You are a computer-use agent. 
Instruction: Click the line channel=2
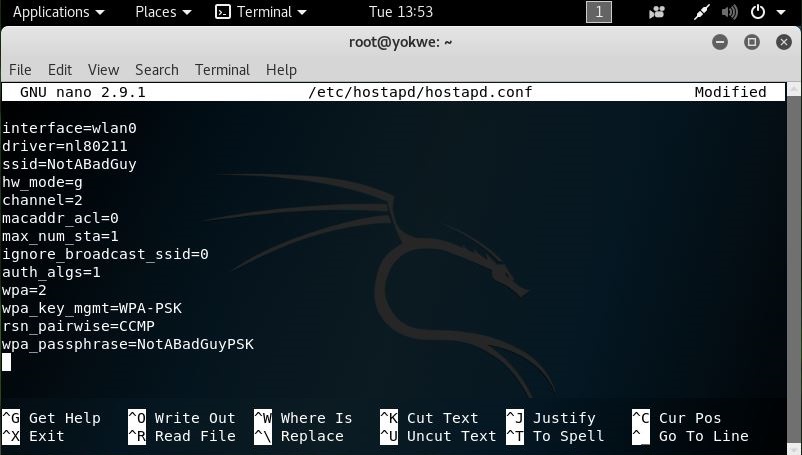42,200
